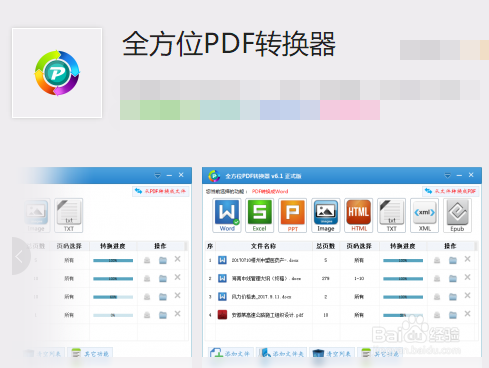
Task: Switch to 从文件转换成PDF mode
Action: coord(451,191)
